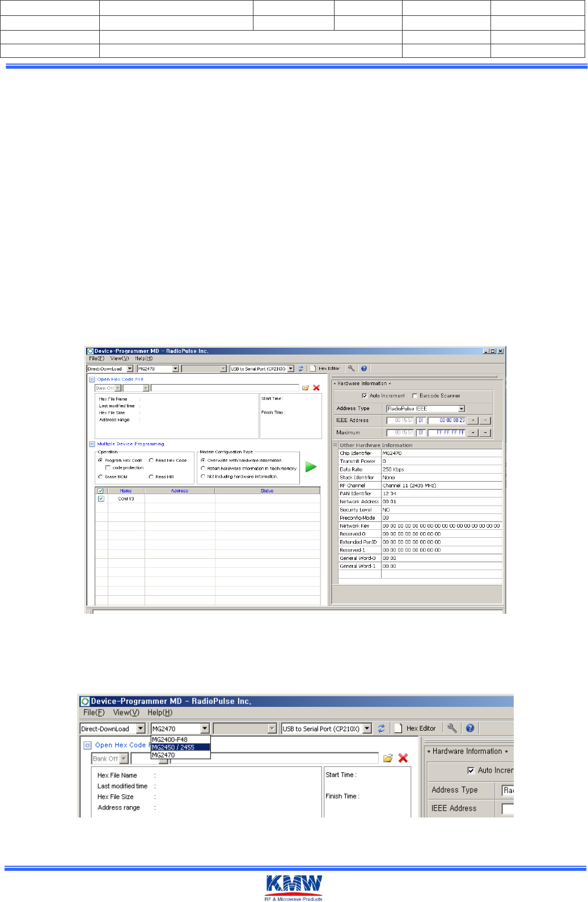This screenshot has width=588, height=902.
Task: Select Overwrite with hardware information option
Action: tap(203, 460)
